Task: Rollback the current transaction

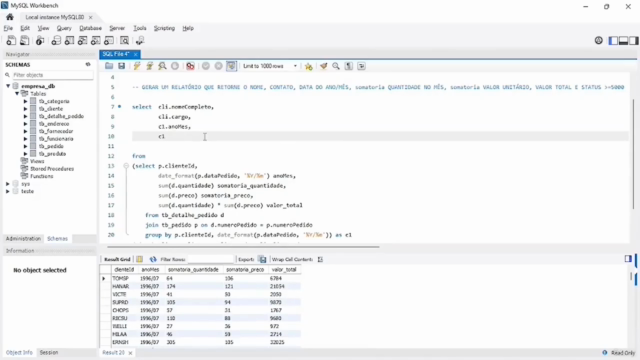Action: pos(218,66)
